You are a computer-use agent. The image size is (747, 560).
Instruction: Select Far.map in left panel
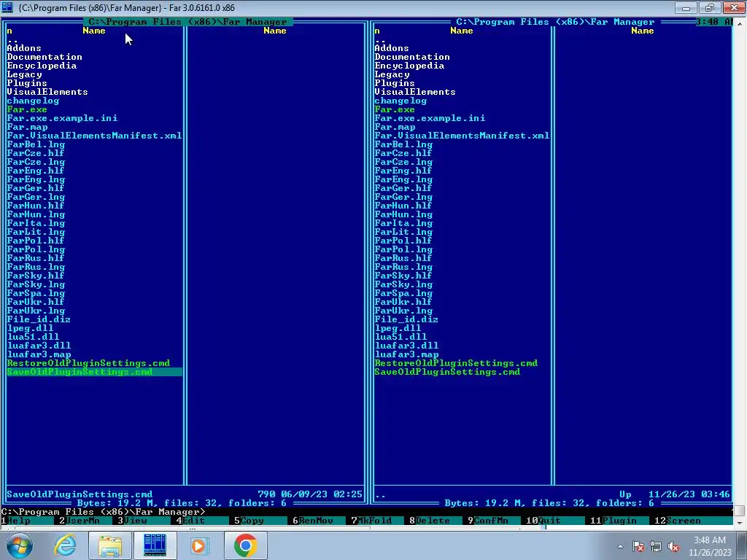[27, 127]
